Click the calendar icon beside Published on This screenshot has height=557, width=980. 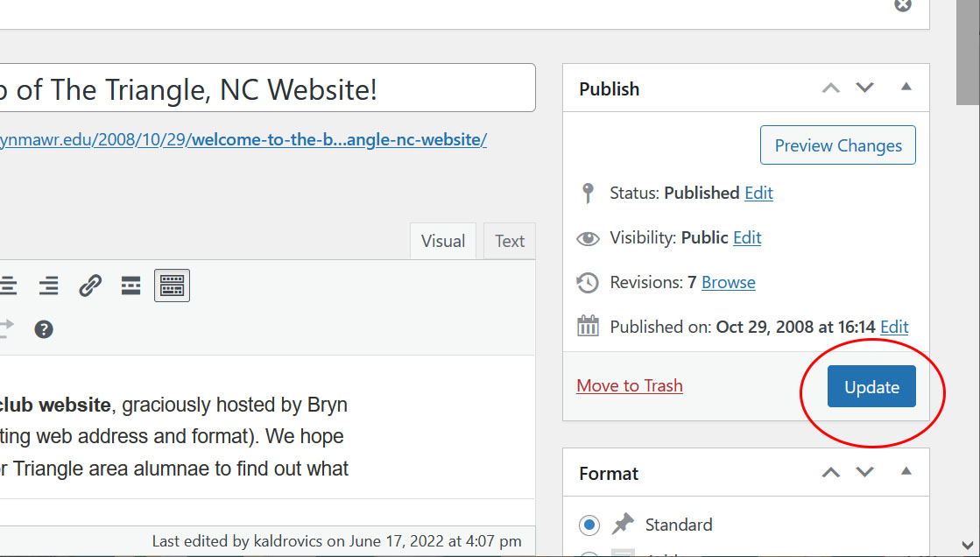(588, 327)
